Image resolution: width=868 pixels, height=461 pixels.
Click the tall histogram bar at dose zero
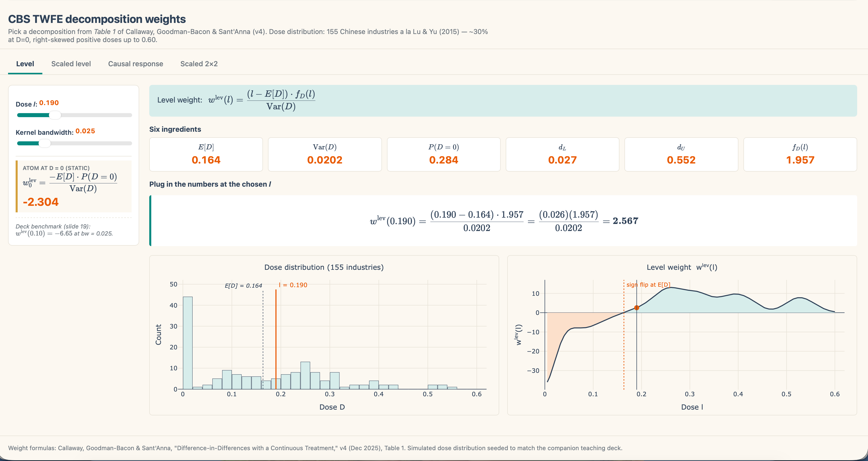tap(188, 343)
